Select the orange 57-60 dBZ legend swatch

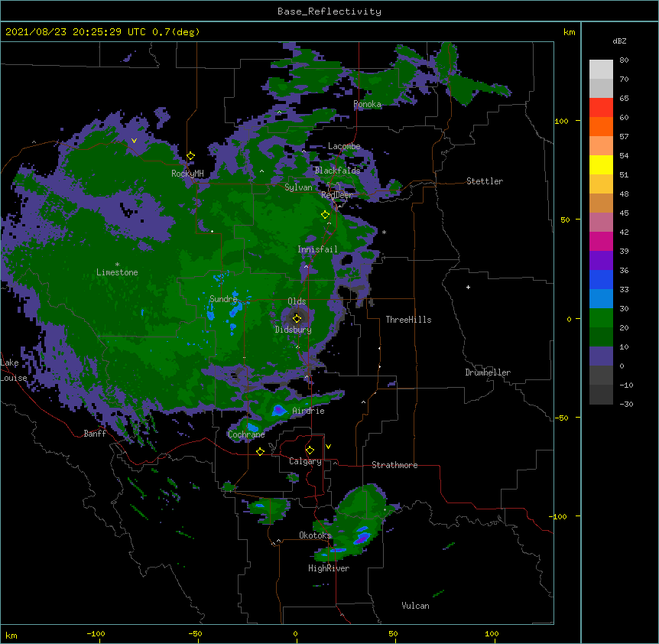coord(601,126)
